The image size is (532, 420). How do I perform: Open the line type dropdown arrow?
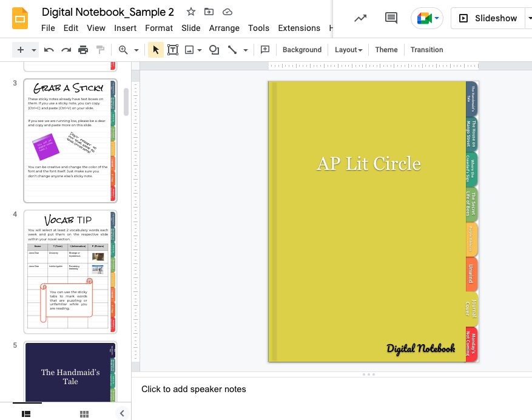246,50
